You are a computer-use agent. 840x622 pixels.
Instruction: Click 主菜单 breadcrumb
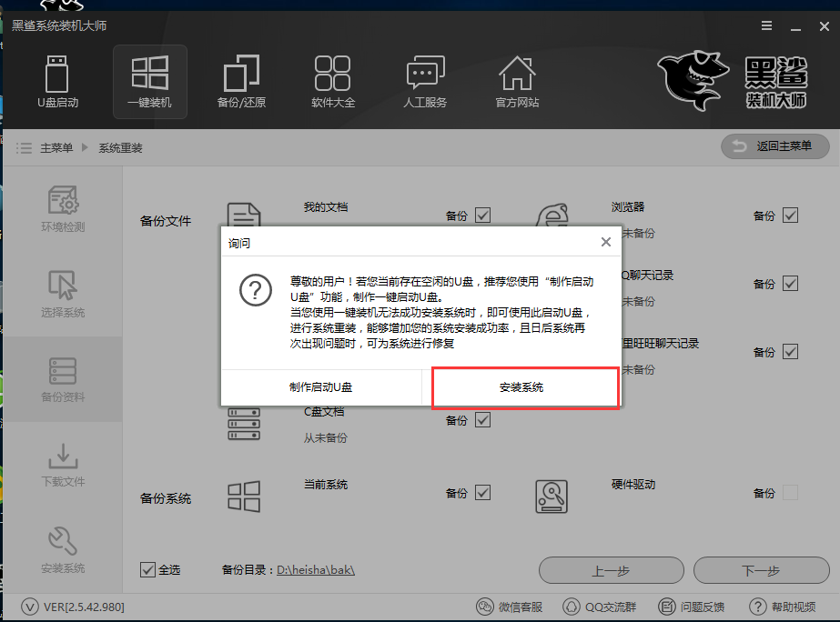56,147
